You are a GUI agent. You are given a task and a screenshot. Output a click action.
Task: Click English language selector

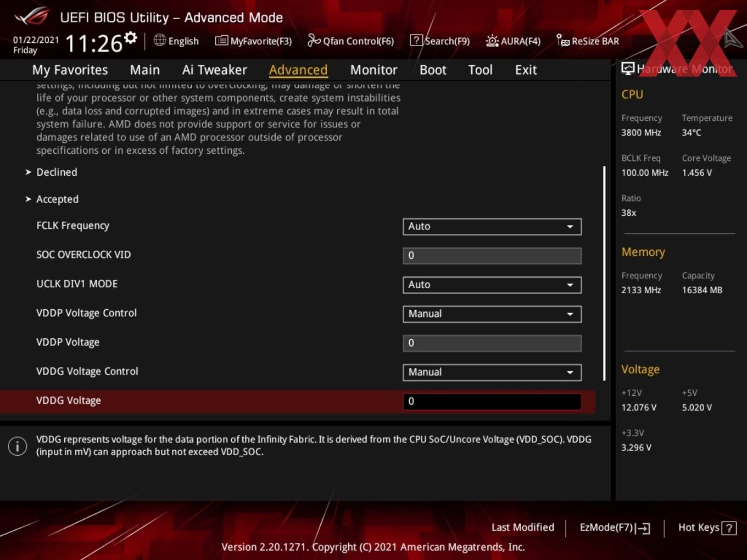pyautogui.click(x=183, y=41)
